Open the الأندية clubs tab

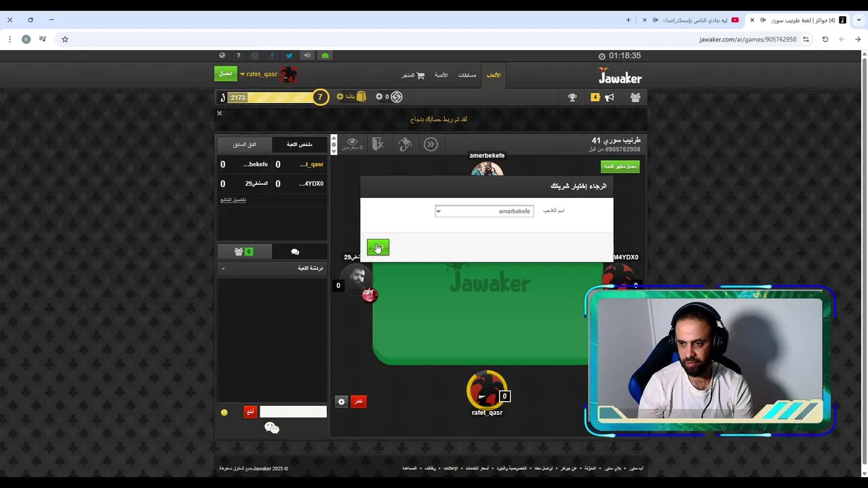tap(441, 75)
